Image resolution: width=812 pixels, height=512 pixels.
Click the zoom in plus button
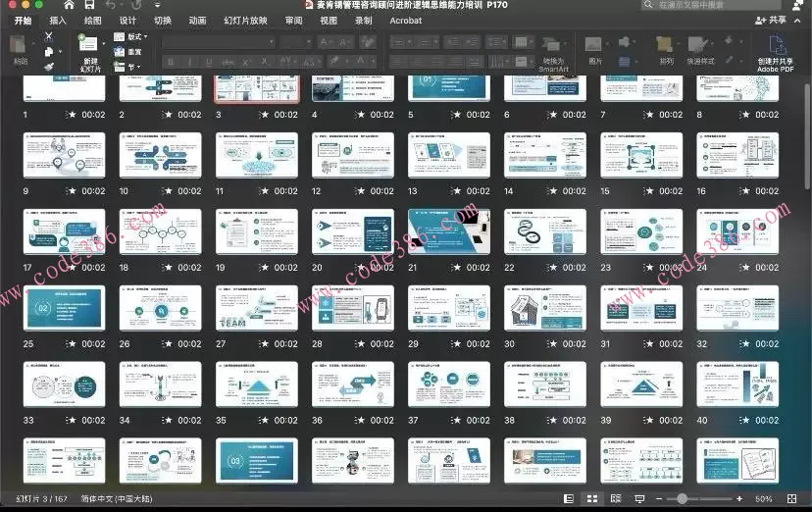(739, 498)
